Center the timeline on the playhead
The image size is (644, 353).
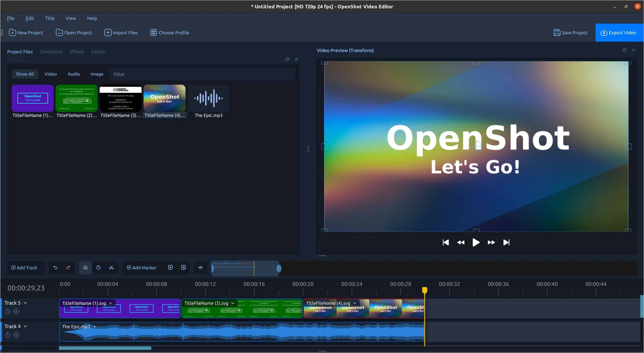(x=200, y=268)
